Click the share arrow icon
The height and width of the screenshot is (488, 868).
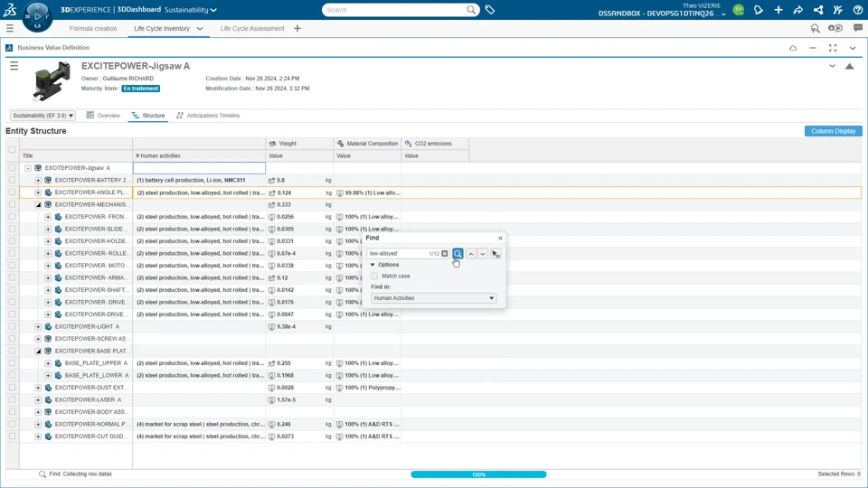[798, 9]
